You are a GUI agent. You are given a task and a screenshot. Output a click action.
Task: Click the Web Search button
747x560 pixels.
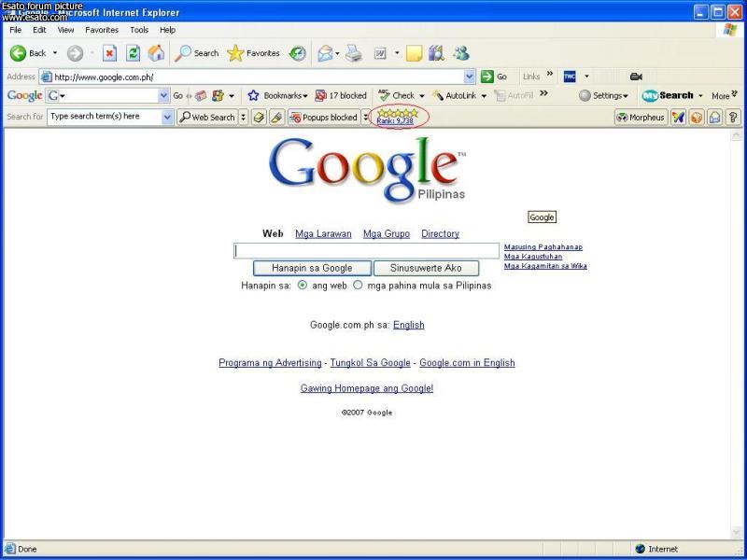(207, 118)
